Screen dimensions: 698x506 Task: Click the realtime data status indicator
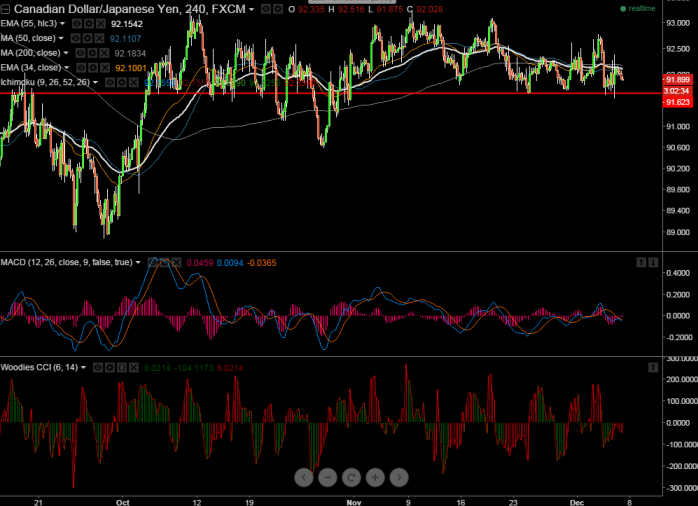pos(637,8)
